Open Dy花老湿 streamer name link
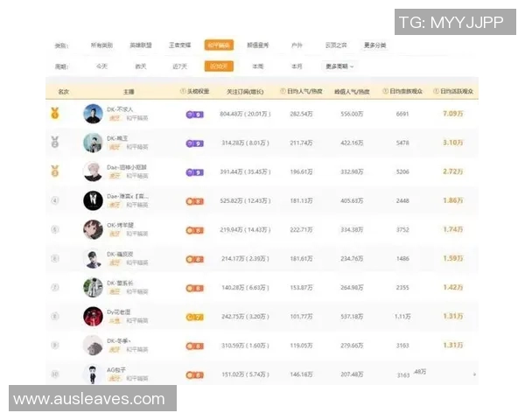Viewport: 525px width, 420px height. click(x=118, y=311)
